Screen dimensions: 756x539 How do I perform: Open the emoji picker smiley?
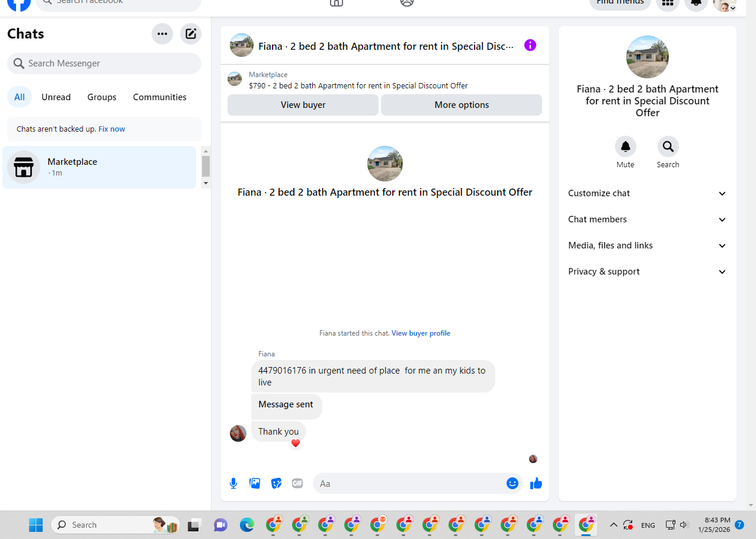point(512,483)
